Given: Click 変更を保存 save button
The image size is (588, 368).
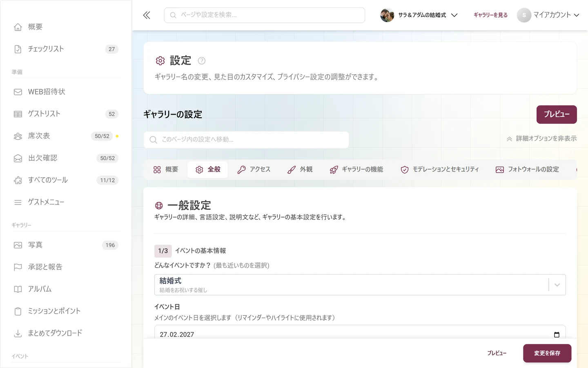Looking at the screenshot, I should pos(547,353).
